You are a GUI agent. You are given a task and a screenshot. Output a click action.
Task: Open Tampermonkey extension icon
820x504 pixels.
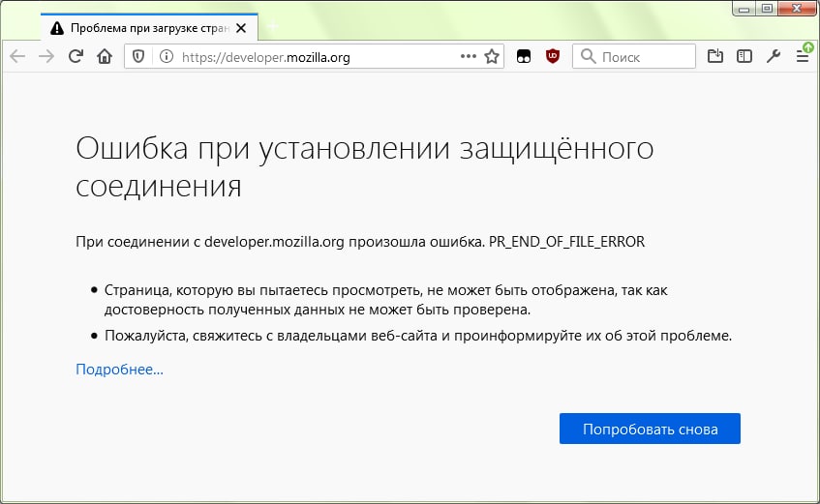pos(524,56)
